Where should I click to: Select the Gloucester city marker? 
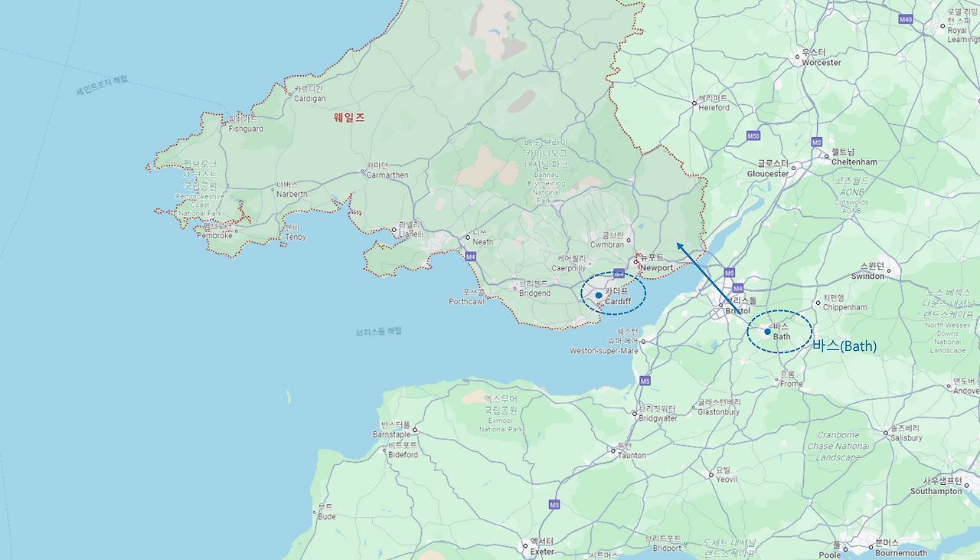(794, 167)
